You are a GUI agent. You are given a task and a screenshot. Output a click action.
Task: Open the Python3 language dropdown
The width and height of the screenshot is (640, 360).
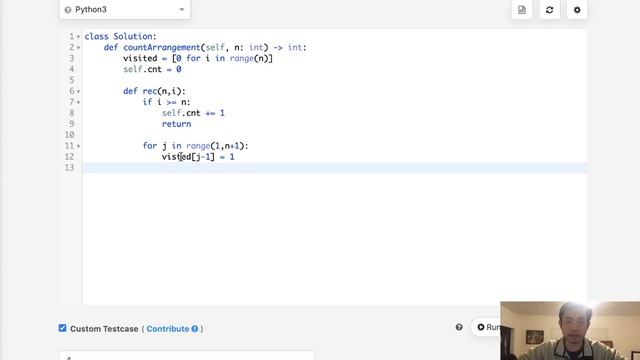[124, 9]
